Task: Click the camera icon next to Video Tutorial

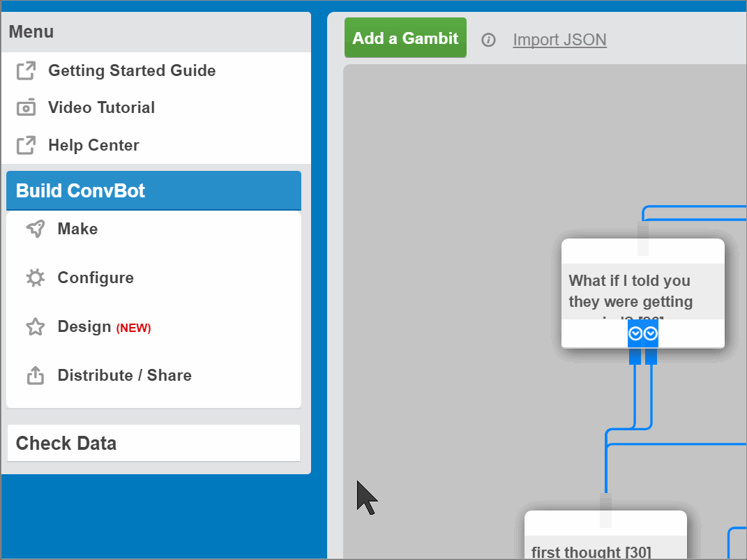Action: [x=27, y=108]
